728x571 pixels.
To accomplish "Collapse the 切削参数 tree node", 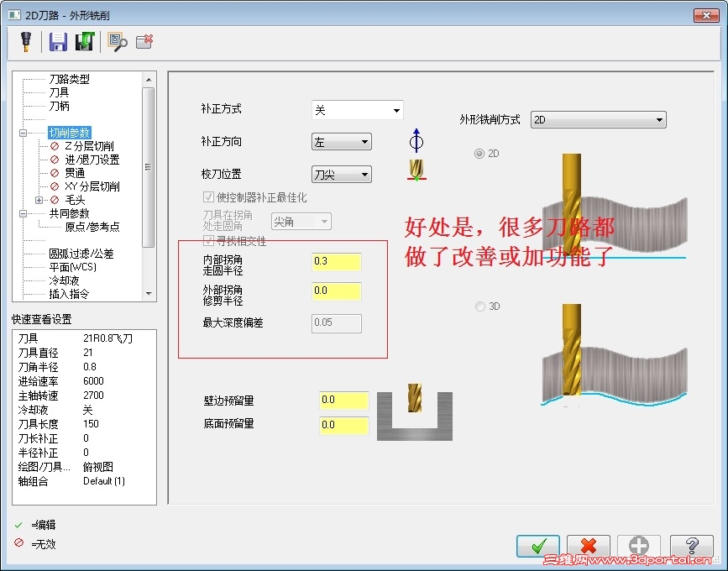I will (x=23, y=133).
